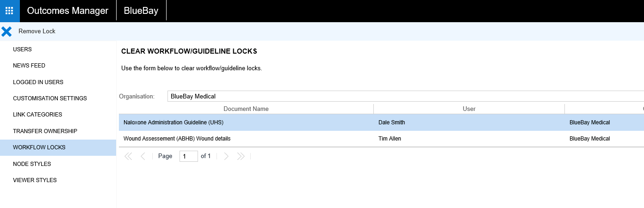Open Viewer Styles section
644x208 pixels.
click(35, 180)
